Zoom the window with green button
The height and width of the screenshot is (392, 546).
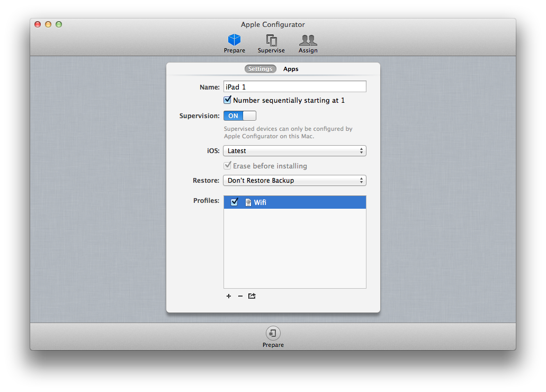[59, 24]
